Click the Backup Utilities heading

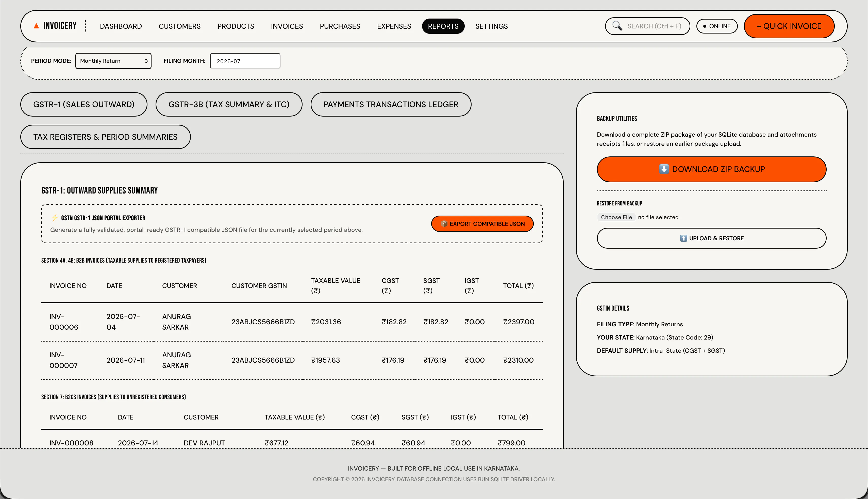pos(617,119)
